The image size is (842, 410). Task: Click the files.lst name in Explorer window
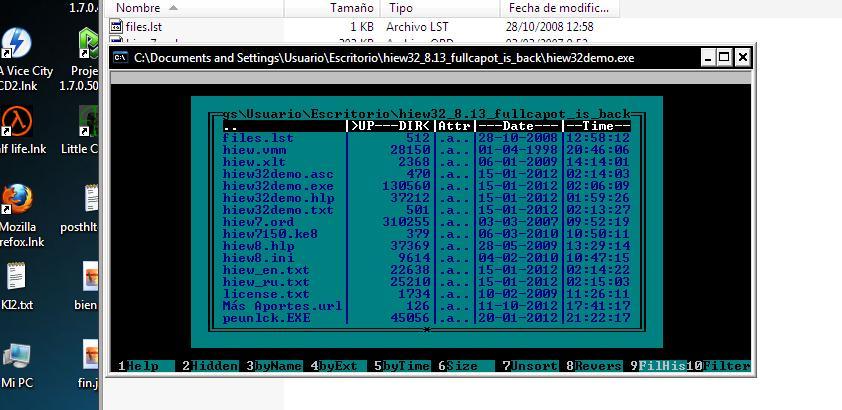(143, 26)
